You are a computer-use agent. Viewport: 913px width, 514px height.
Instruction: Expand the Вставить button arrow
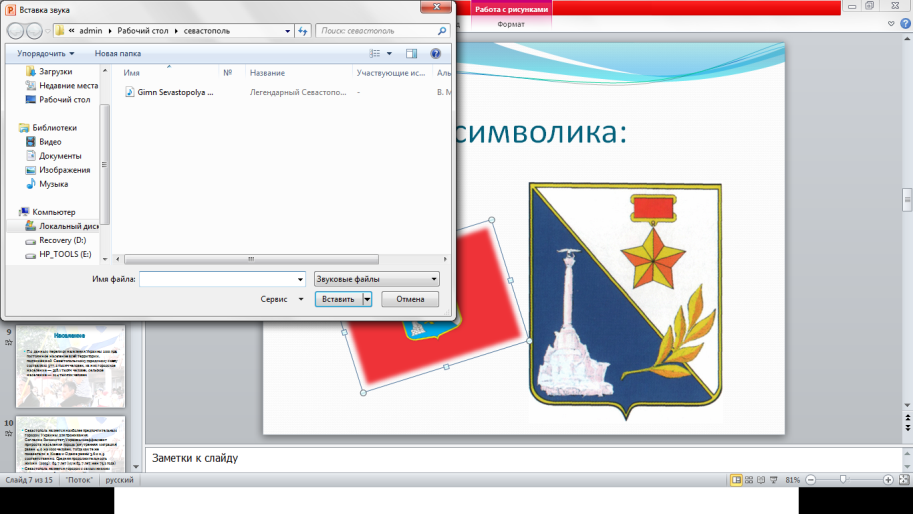coord(367,299)
